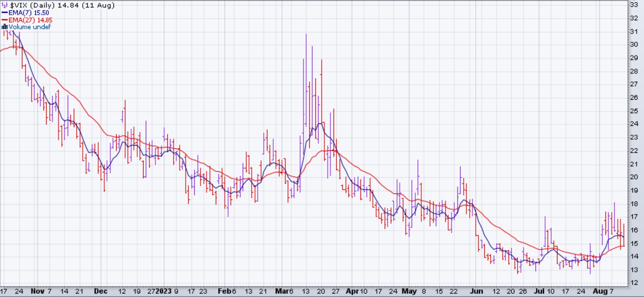Click the Jun label on date axis
Screen dimensions: 644x297
[x=476, y=291]
